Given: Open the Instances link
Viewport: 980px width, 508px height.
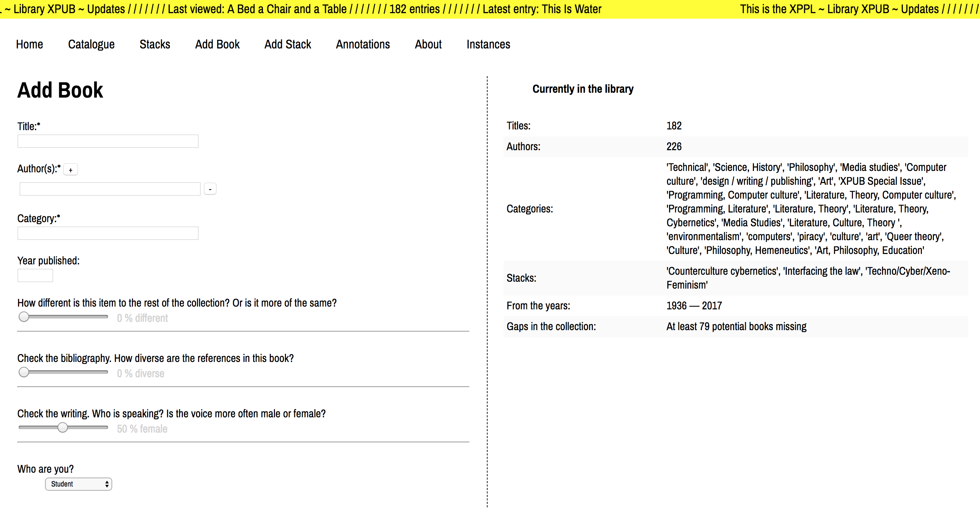Looking at the screenshot, I should click(488, 45).
